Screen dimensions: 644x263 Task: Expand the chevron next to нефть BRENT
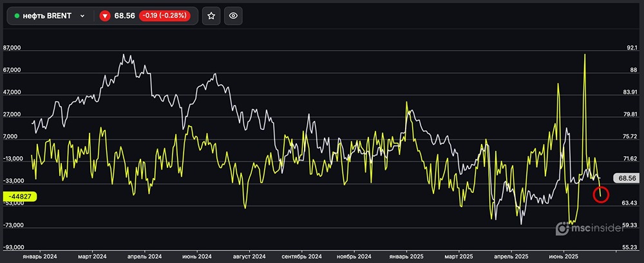point(82,16)
